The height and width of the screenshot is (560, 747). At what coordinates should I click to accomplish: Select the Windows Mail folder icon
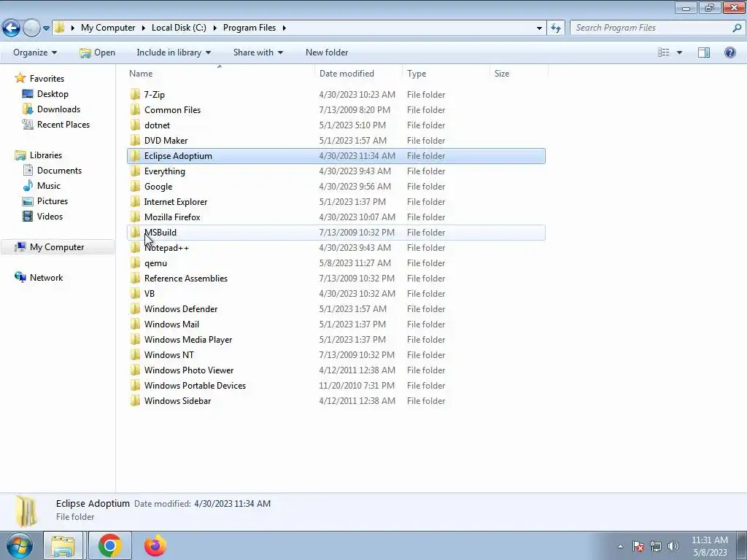coord(135,324)
